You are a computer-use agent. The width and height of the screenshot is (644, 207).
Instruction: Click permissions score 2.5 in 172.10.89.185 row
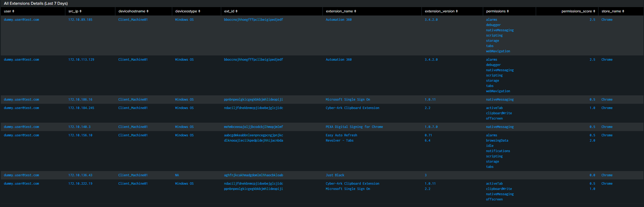pyautogui.click(x=592, y=20)
